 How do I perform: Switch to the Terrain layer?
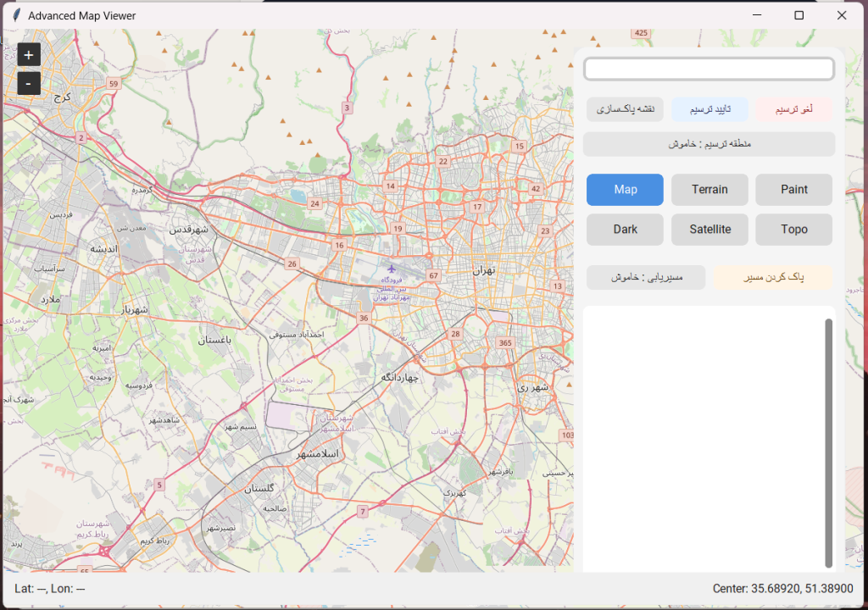coord(709,190)
